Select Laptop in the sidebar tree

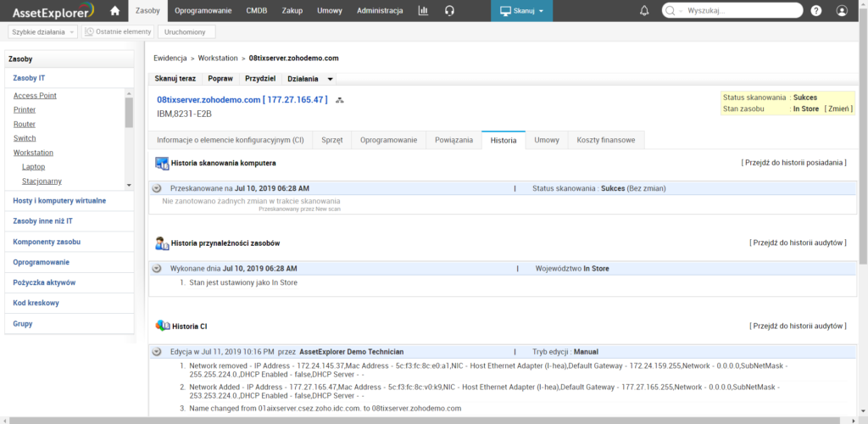tap(33, 167)
